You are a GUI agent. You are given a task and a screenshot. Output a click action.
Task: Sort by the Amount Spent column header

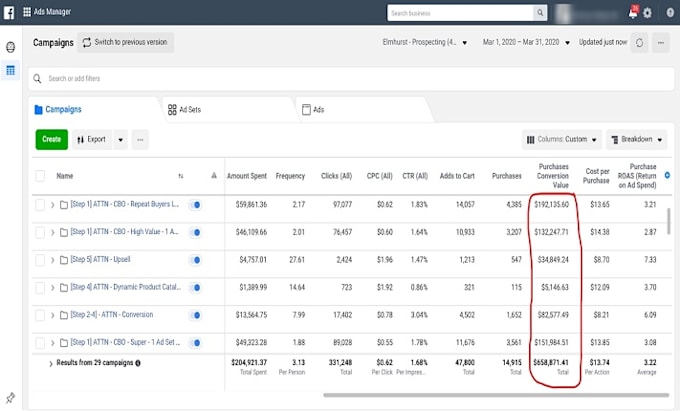tap(247, 176)
